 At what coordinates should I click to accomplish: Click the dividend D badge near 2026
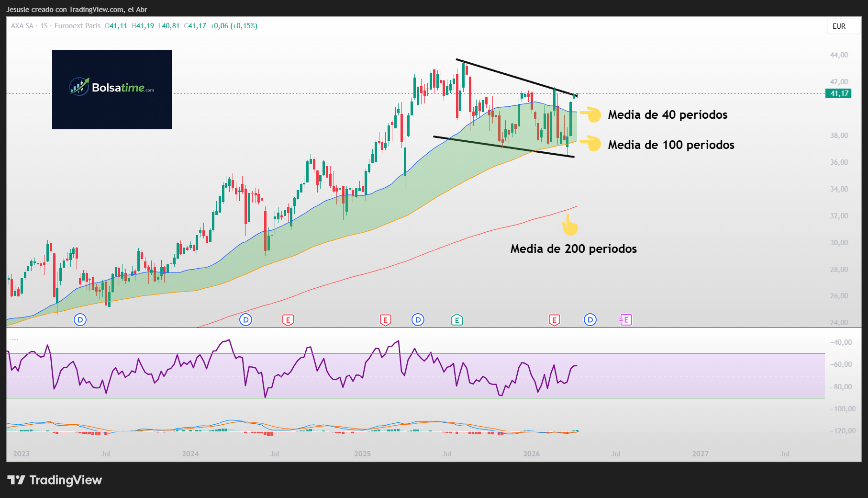590,320
